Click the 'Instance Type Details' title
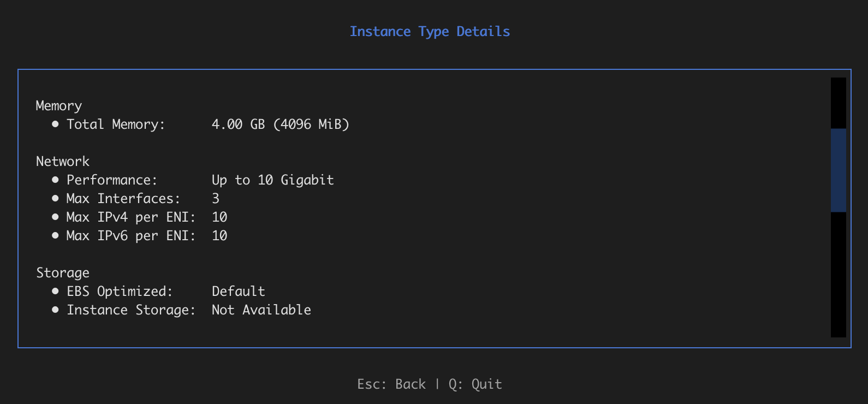This screenshot has height=404, width=868. tap(430, 32)
